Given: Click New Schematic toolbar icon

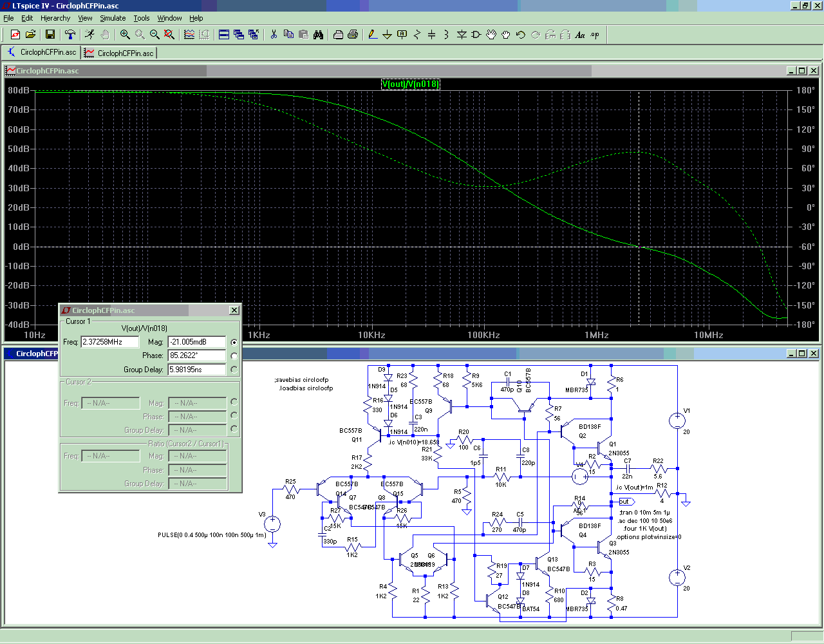Looking at the screenshot, I should coord(15,35).
